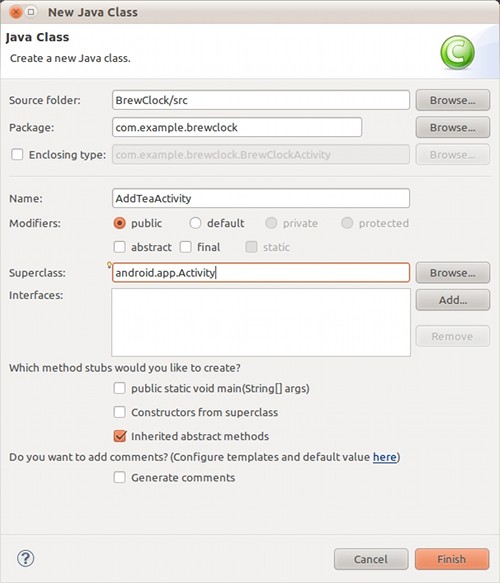The image size is (500, 583).
Task: Uncheck Inherited abstract methods option
Action: tap(120, 436)
